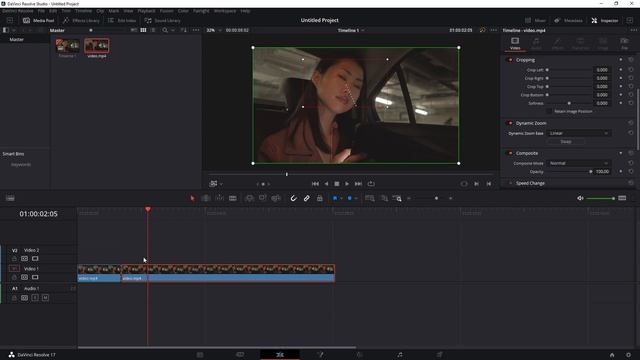Expand the Speed Change section
640x360 pixels.
(530, 183)
